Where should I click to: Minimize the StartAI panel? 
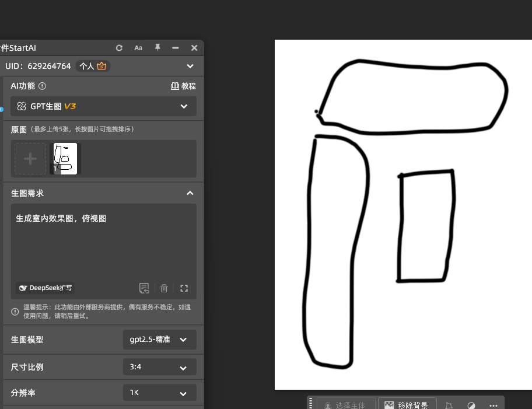pos(176,48)
